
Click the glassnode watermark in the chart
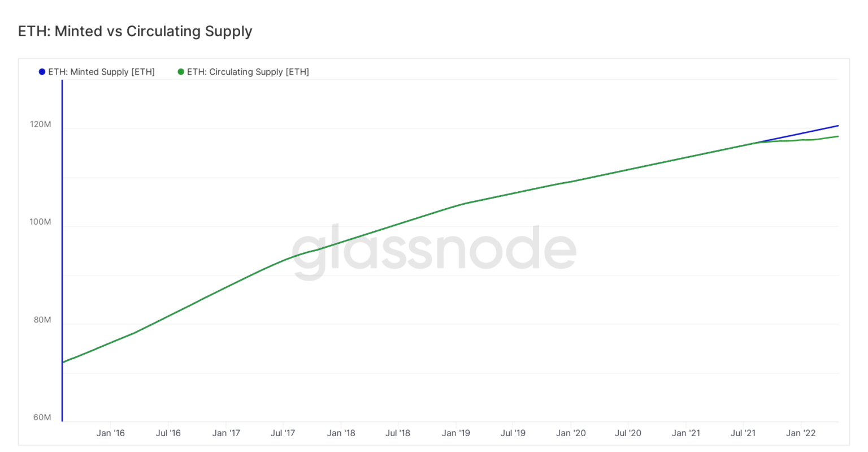coord(434,252)
